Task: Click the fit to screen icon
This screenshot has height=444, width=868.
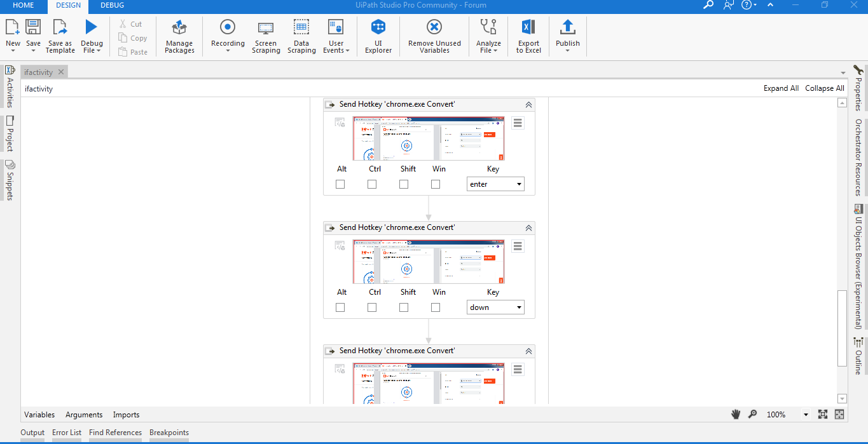Action: tap(823, 414)
